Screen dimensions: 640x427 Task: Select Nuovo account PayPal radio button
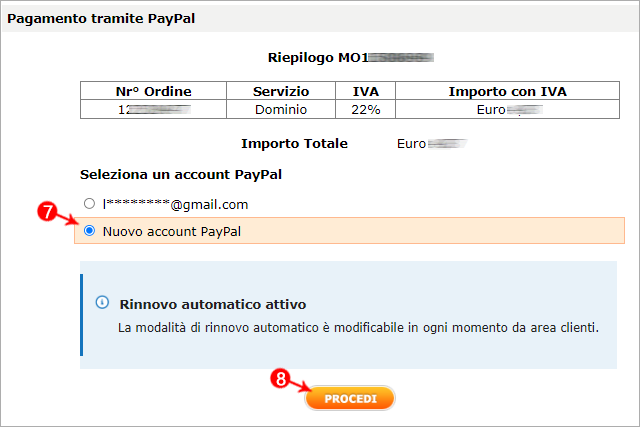(89, 231)
